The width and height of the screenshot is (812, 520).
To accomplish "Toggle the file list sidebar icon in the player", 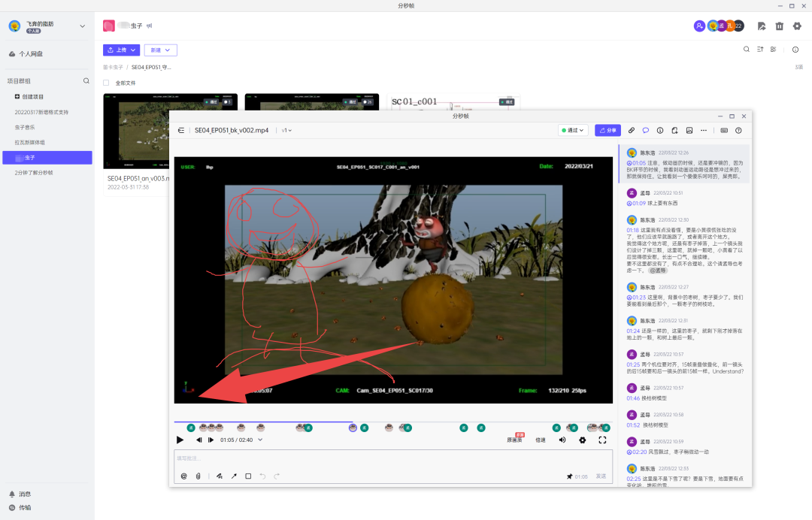I will (180, 131).
